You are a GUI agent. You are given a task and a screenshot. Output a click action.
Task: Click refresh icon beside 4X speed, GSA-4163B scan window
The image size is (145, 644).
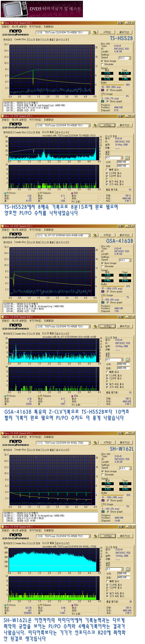(127, 360)
